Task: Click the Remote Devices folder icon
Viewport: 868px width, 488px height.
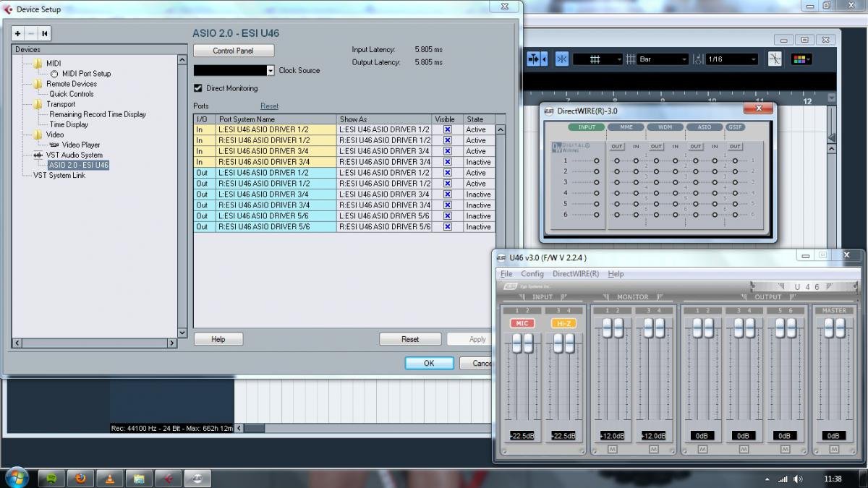Action: (x=38, y=84)
